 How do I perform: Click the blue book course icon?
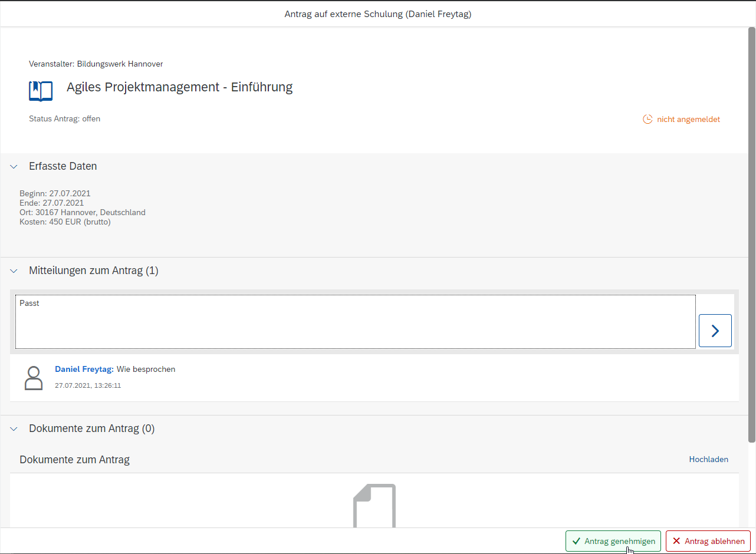pos(40,91)
